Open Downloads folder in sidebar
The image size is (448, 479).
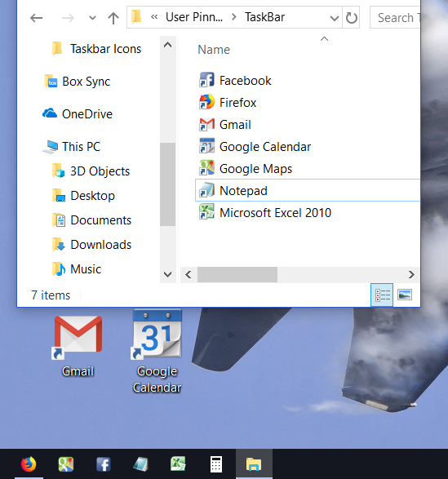coord(91,244)
